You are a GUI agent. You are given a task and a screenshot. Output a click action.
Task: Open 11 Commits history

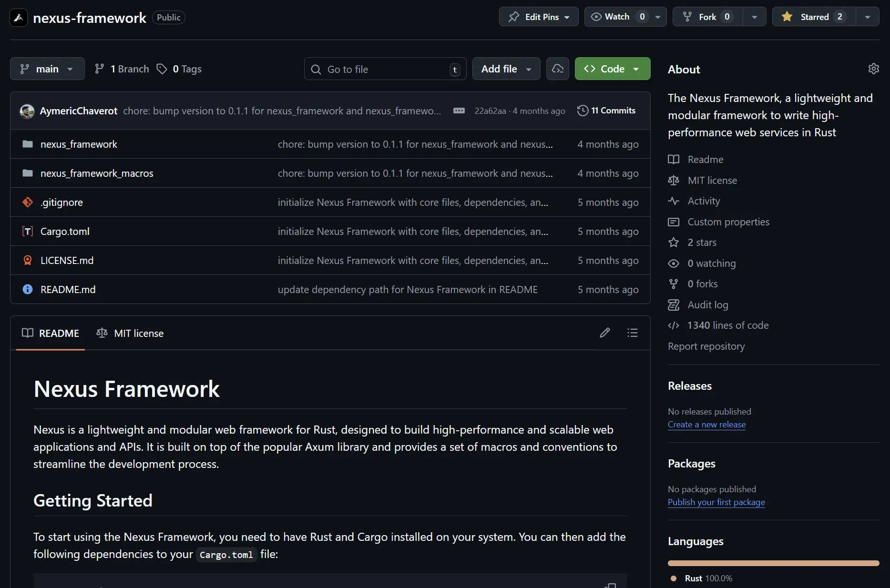coord(606,111)
